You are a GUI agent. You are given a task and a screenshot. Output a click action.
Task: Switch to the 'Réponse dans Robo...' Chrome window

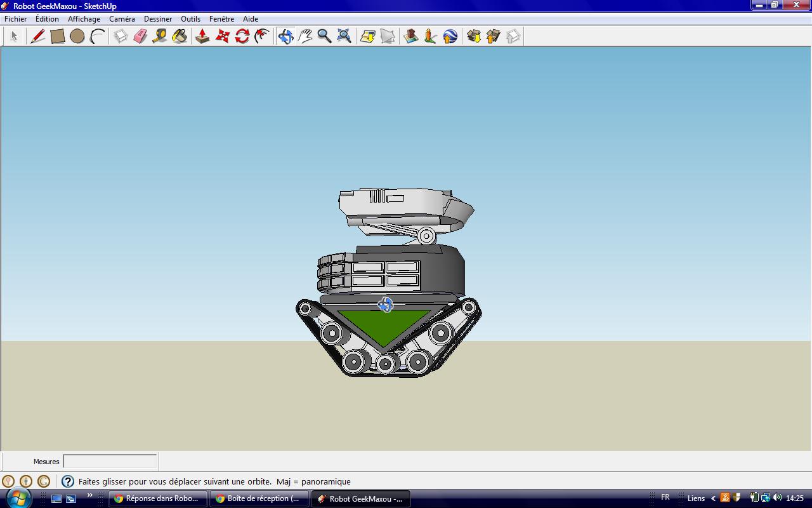158,498
